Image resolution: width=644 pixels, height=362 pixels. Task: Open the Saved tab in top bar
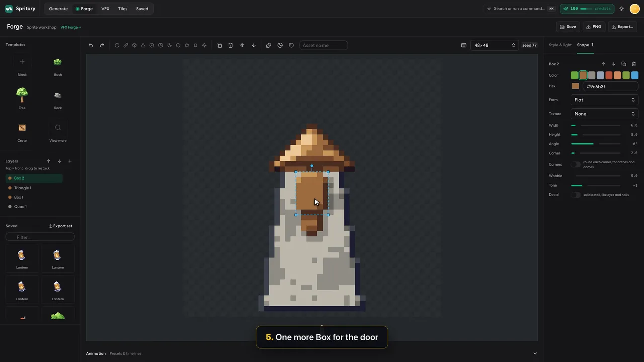coord(142,9)
